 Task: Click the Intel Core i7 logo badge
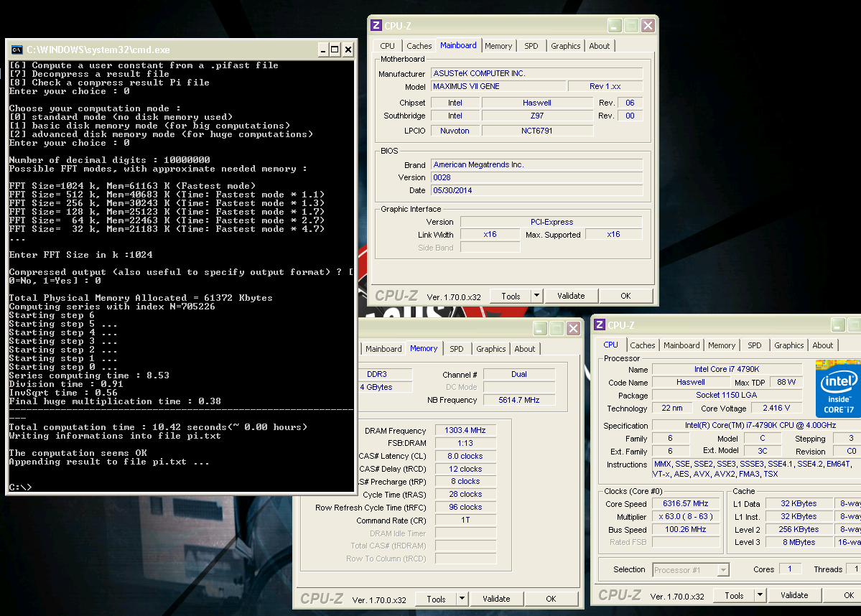click(838, 388)
